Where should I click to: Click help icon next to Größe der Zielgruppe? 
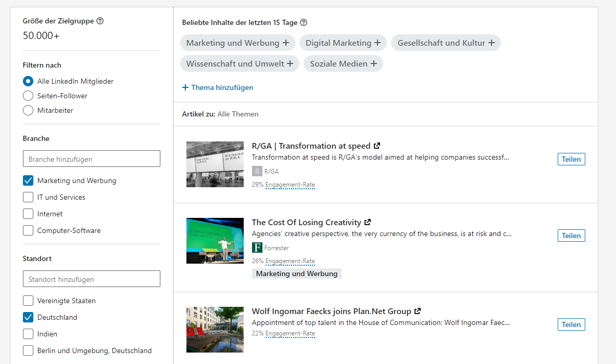pos(100,21)
